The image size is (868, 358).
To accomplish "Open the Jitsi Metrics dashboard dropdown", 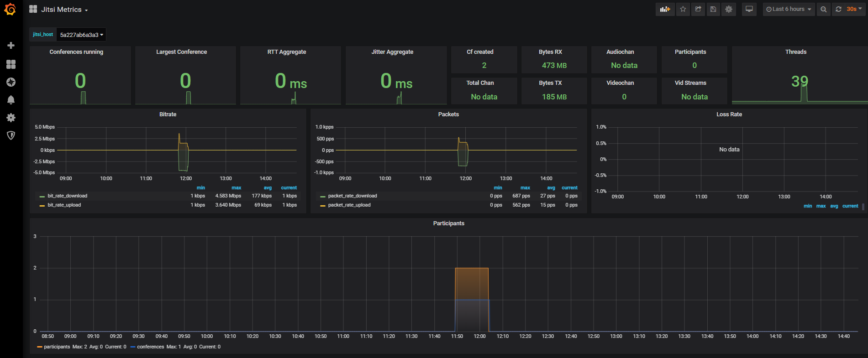I will pos(64,10).
